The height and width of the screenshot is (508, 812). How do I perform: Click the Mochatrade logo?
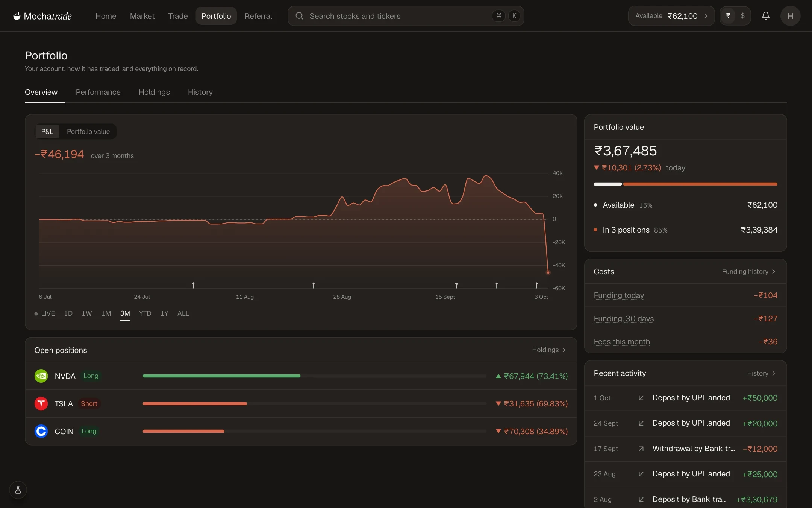click(42, 16)
